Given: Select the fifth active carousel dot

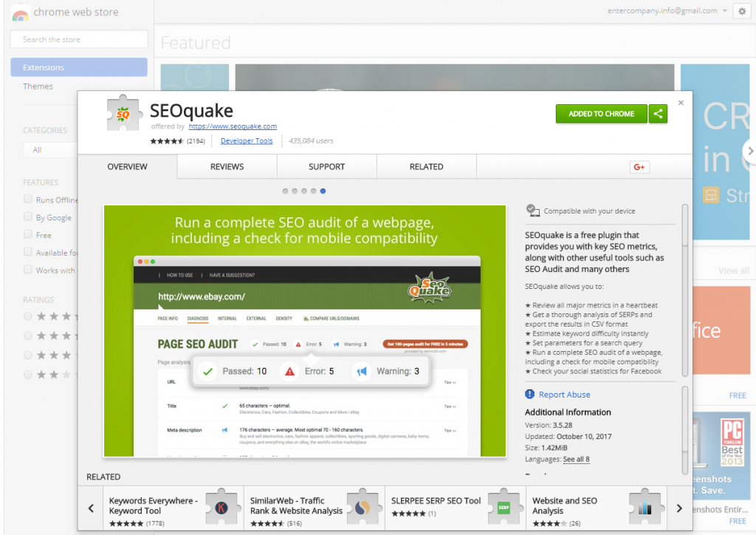Looking at the screenshot, I should click(323, 191).
